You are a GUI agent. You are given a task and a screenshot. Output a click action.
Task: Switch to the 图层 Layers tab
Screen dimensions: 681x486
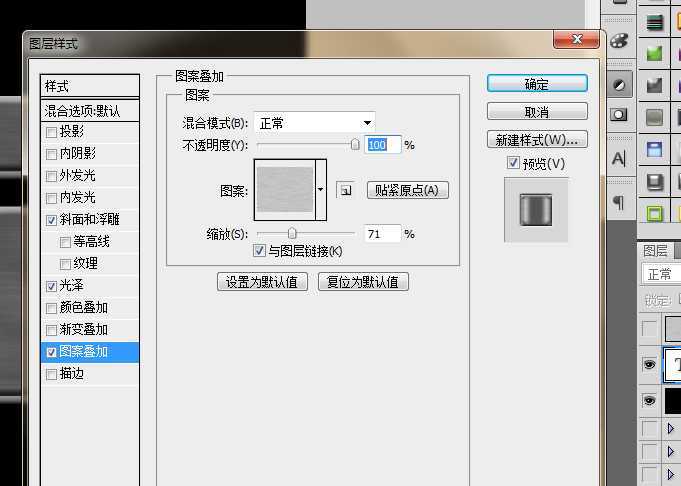[x=655, y=251]
